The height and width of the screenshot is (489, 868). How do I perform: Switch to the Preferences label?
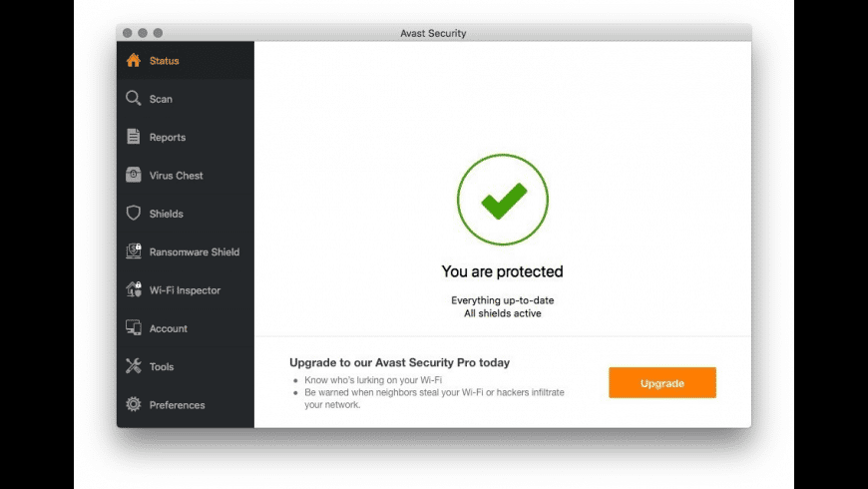pos(177,405)
